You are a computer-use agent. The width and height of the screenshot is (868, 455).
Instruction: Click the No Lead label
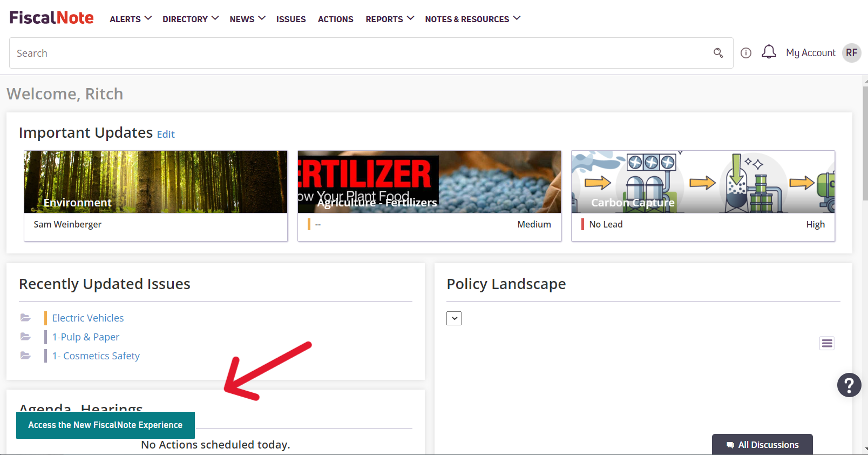click(606, 224)
